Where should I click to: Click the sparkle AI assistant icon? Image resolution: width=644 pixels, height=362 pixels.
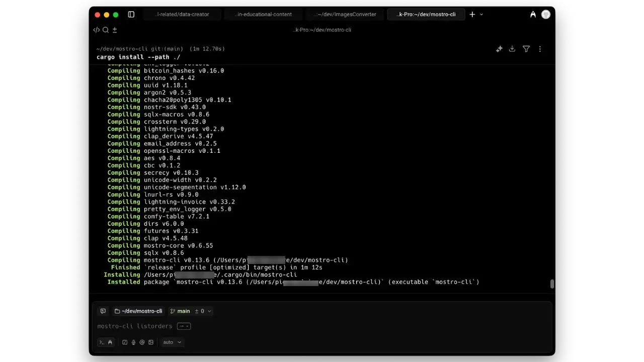point(499,49)
